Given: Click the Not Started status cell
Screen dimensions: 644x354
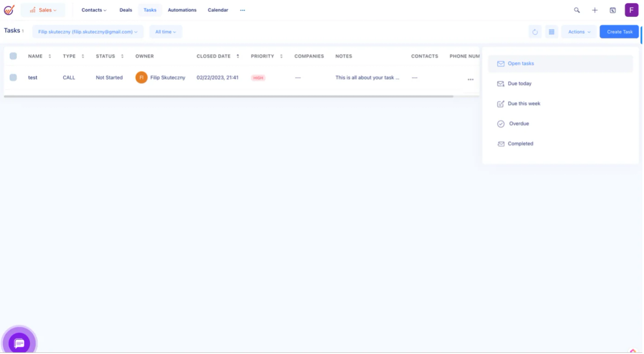Looking at the screenshot, I should click(109, 78).
